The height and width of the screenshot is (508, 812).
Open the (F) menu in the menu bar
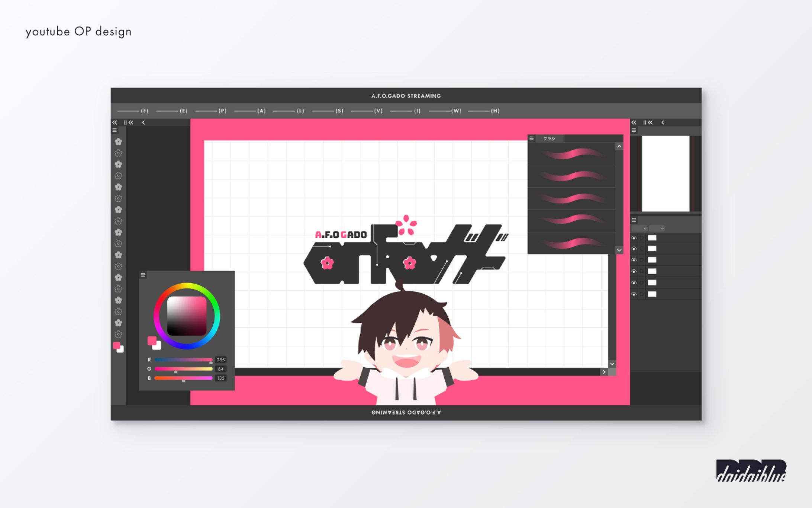click(144, 111)
